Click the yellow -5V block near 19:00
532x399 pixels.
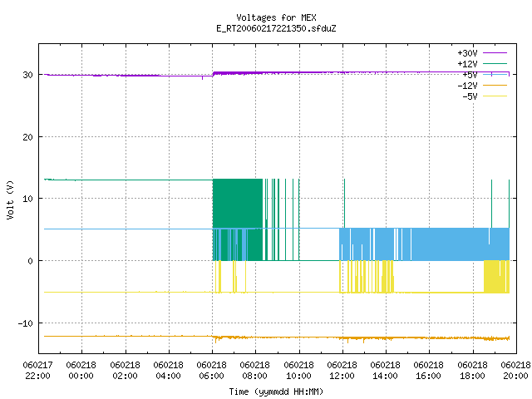[x=496, y=277]
